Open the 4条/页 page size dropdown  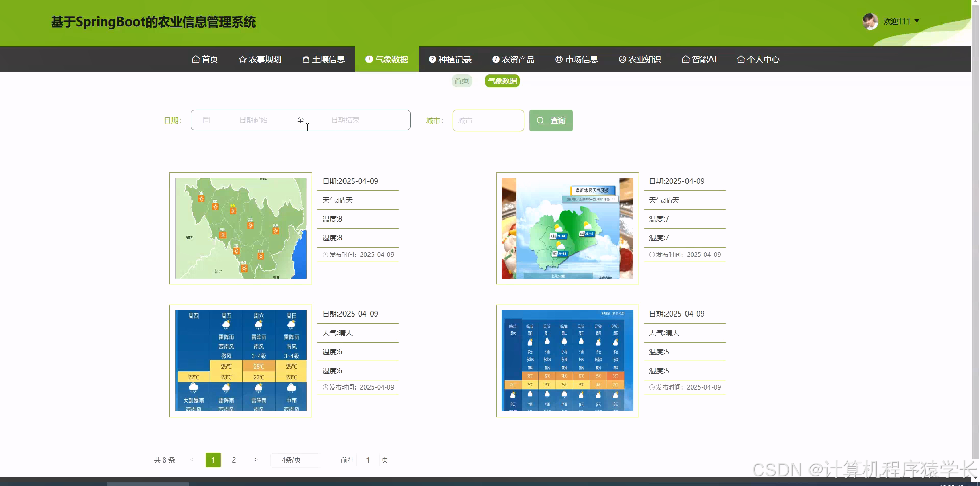coord(295,459)
